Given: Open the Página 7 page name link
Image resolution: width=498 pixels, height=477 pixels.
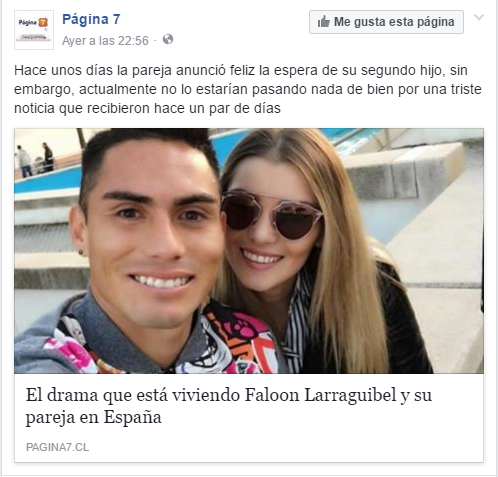Looking at the screenshot, I should [x=91, y=19].
